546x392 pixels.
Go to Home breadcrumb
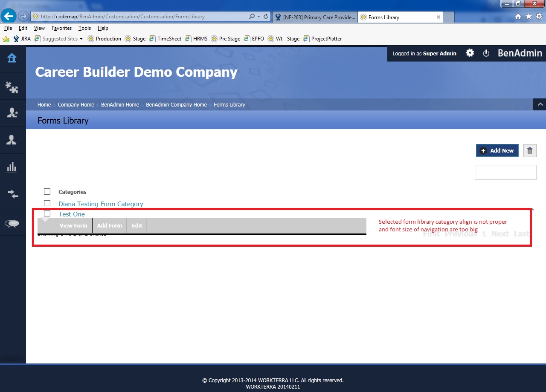pos(44,105)
